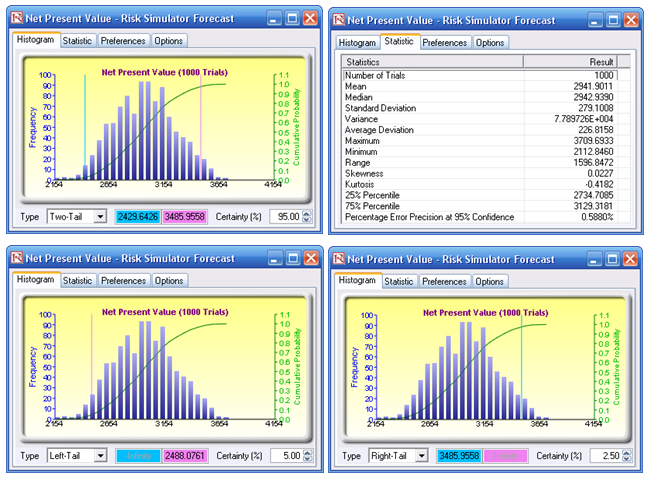Select the Mean row in statistics
This screenshot has height=479, width=648.
[480, 86]
